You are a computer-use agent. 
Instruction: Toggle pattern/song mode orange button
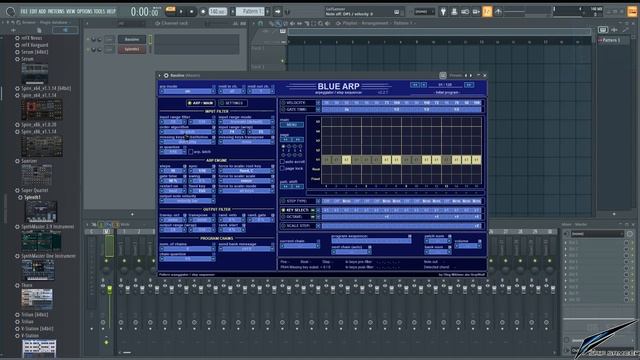coord(171,10)
